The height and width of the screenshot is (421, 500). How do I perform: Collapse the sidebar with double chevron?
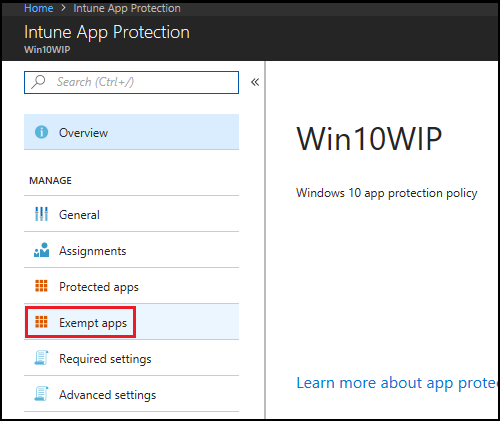tap(255, 82)
